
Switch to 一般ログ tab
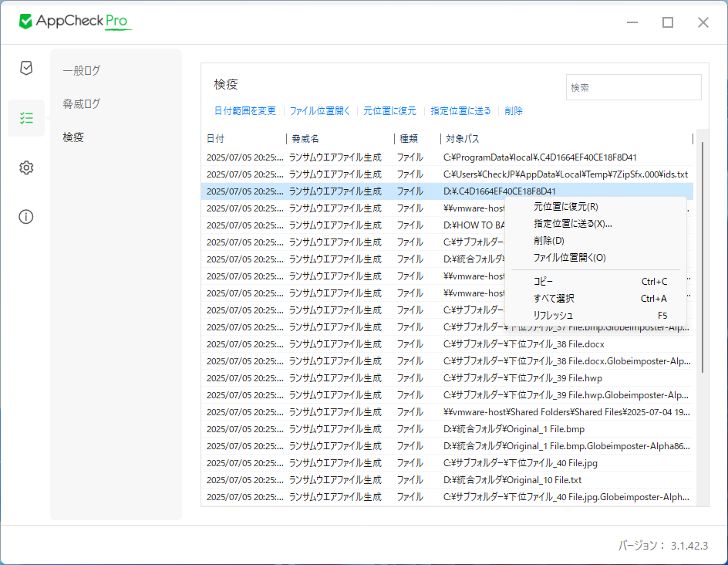82,70
